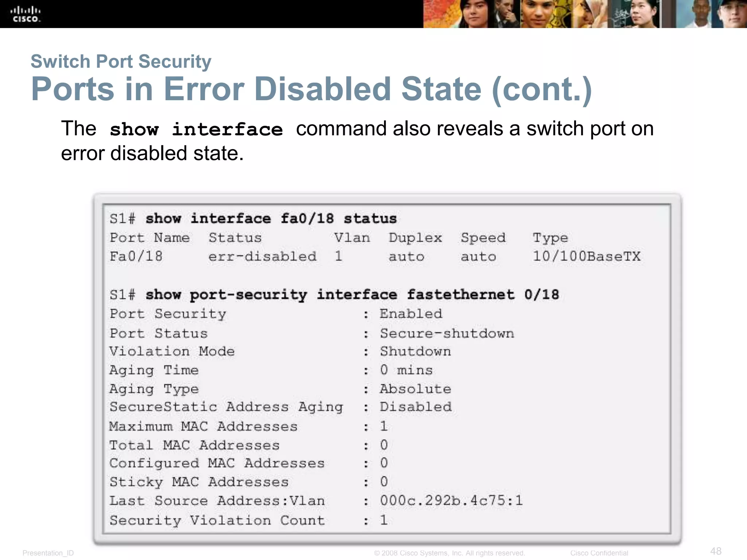This screenshot has width=747, height=560.
Task: Click the bold 'show interface' command text
Action: (x=196, y=129)
